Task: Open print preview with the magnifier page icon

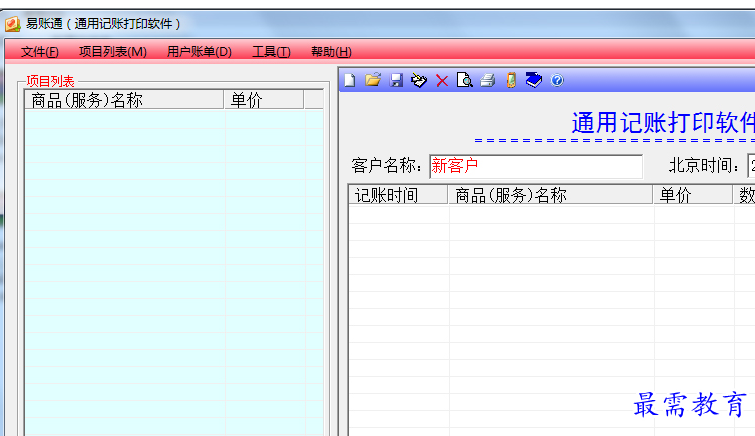Action: [x=465, y=80]
